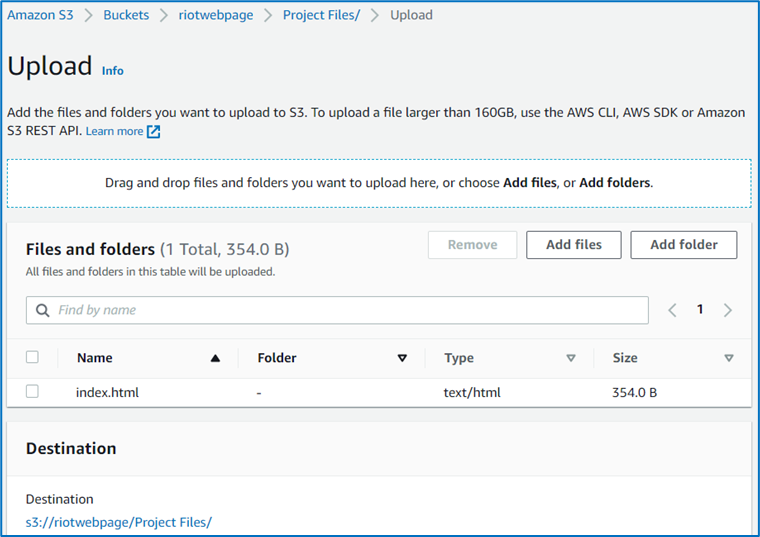
Task: Click the text/html type cell
Action: [x=472, y=393]
